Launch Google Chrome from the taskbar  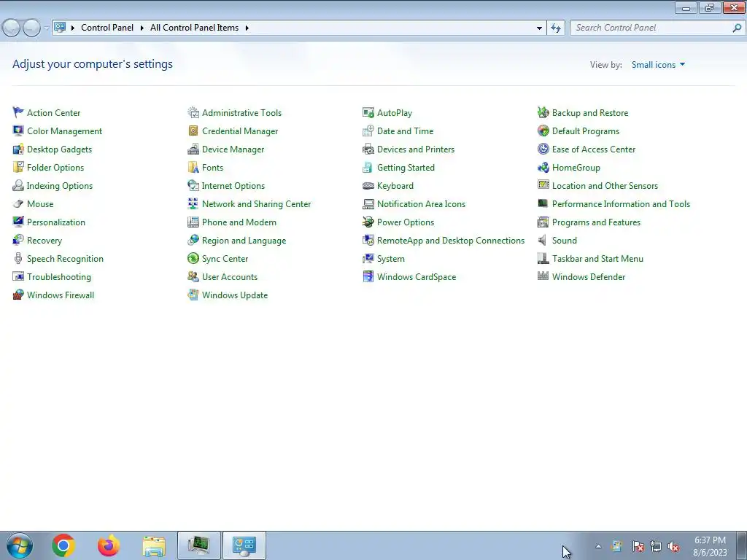point(63,545)
